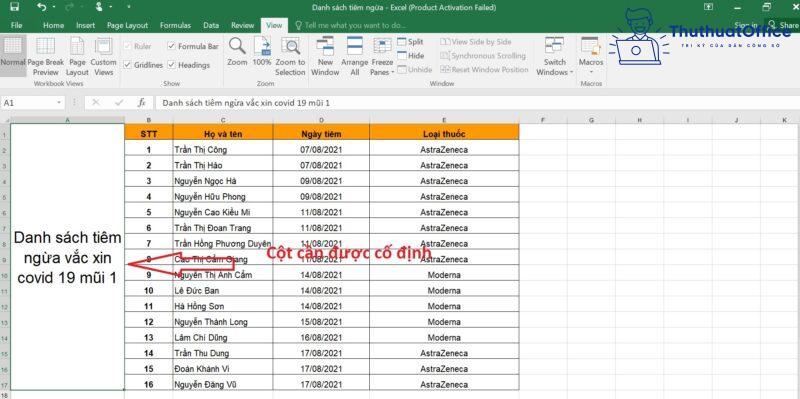
Task: Click the Save icon in quick access toolbar
Action: (14, 7)
